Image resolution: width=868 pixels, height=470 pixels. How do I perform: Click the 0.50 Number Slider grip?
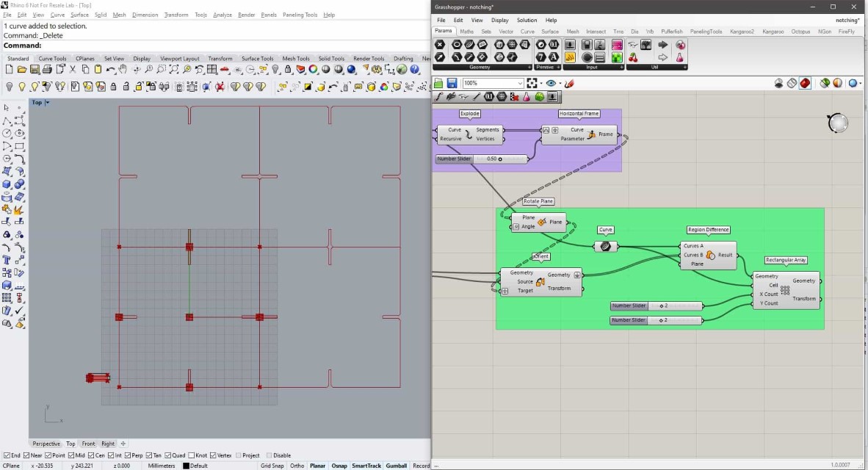(x=500, y=159)
